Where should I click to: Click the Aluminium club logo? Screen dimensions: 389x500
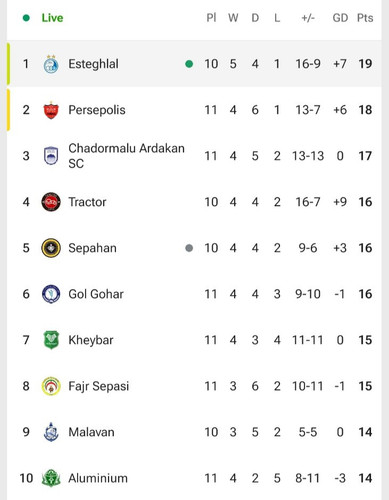(51, 478)
